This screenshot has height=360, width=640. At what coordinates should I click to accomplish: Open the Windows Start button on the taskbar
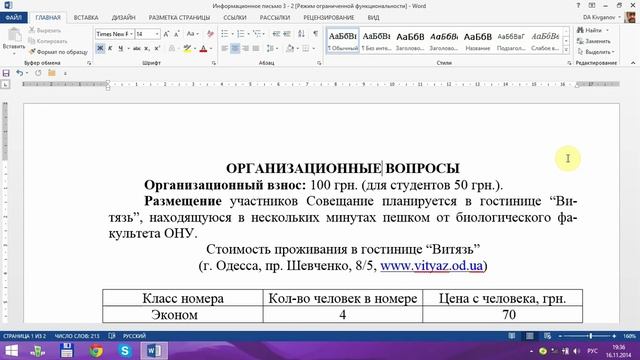[11, 351]
